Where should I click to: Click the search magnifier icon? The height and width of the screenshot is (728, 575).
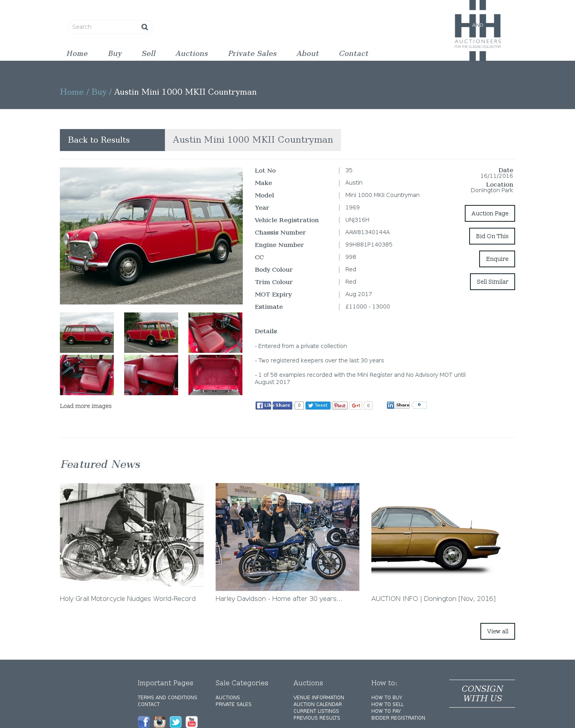click(145, 27)
